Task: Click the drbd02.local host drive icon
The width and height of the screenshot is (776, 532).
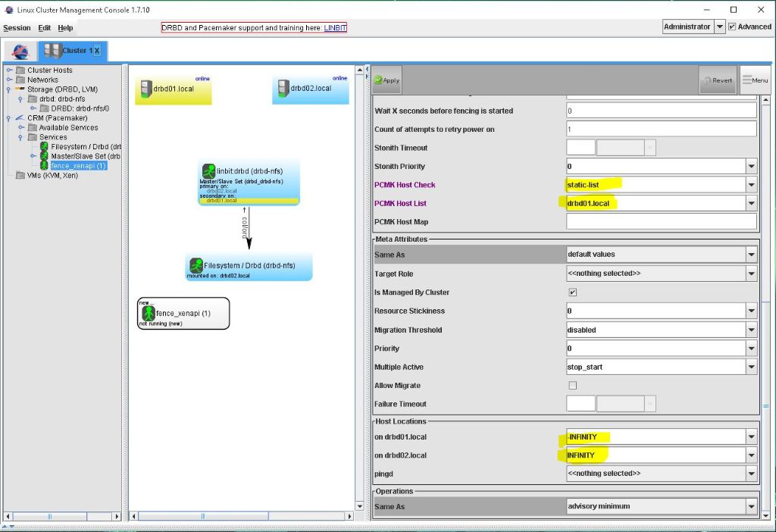Action: pyautogui.click(x=282, y=88)
